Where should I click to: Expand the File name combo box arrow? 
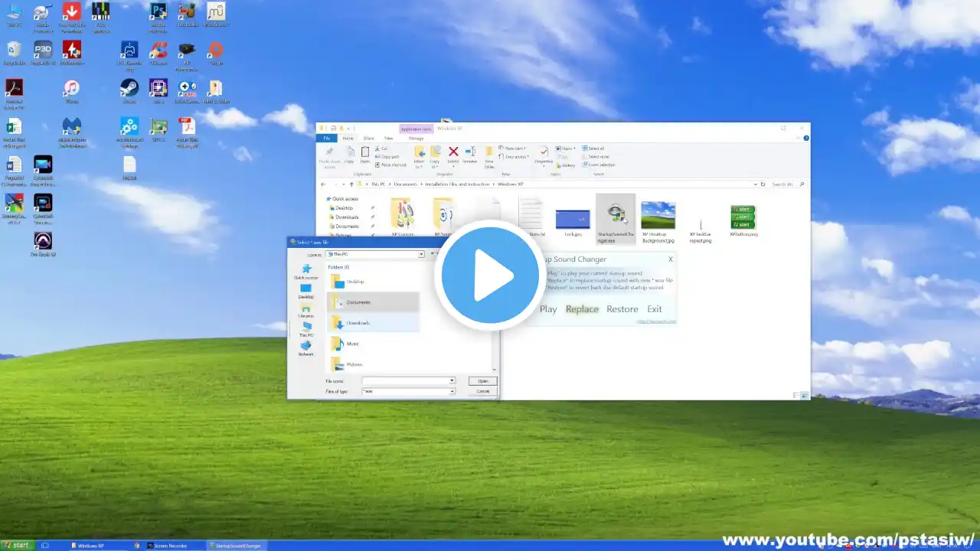click(452, 380)
